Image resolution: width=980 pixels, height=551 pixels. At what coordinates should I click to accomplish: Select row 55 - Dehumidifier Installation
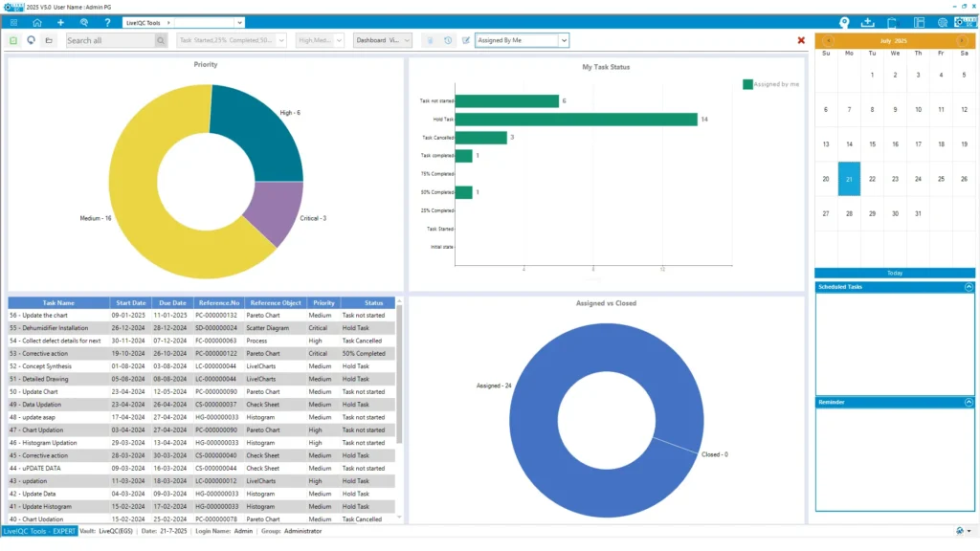coord(201,328)
